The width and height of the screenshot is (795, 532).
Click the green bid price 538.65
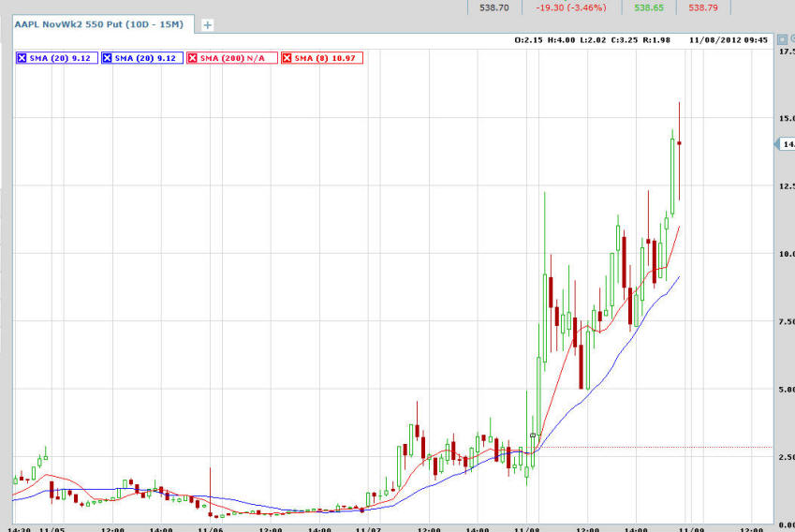point(649,7)
